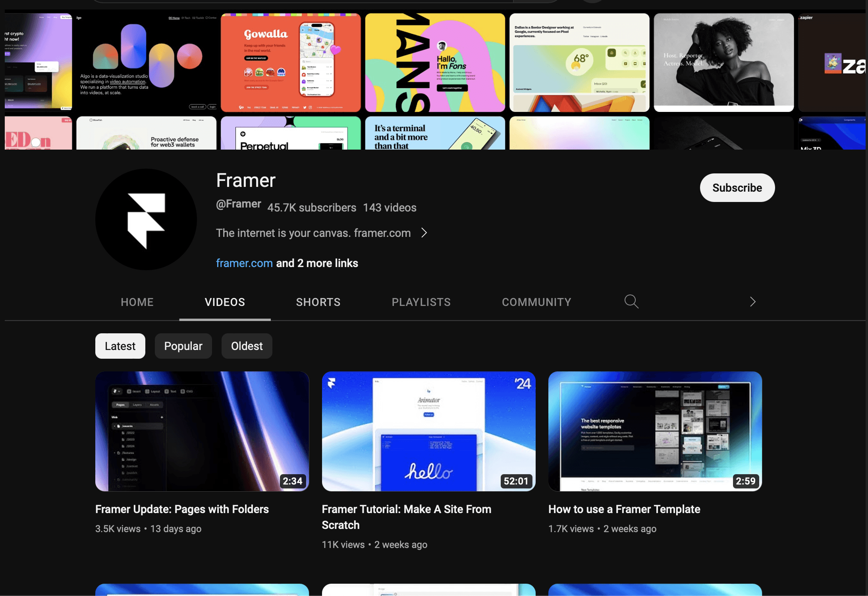Click the search icon on Videos tab
This screenshot has height=596, width=868.
pos(631,301)
